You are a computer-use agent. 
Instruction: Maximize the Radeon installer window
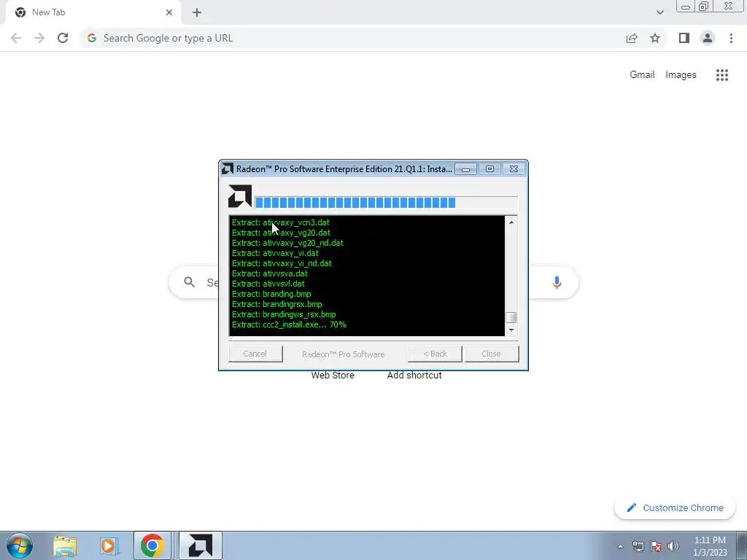coord(489,169)
